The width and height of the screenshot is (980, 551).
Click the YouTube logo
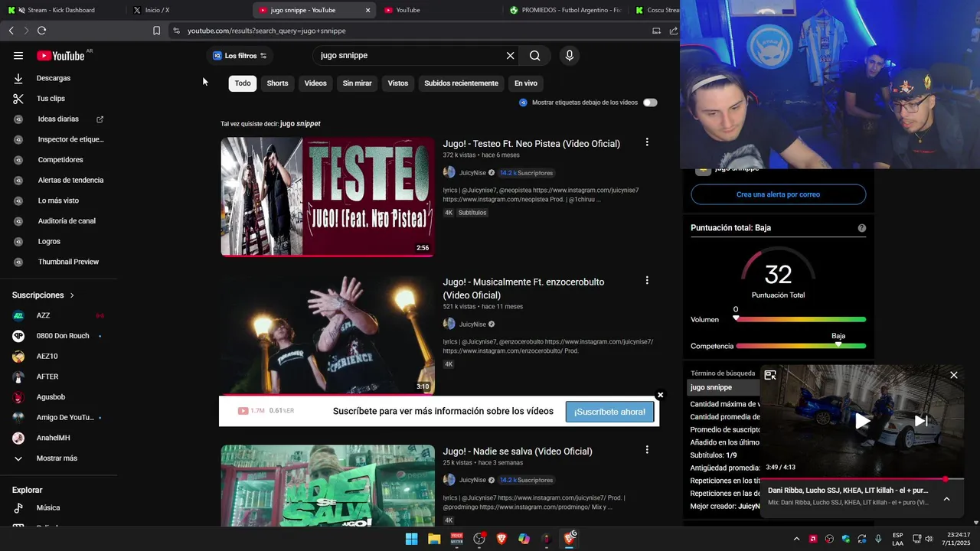point(60,55)
